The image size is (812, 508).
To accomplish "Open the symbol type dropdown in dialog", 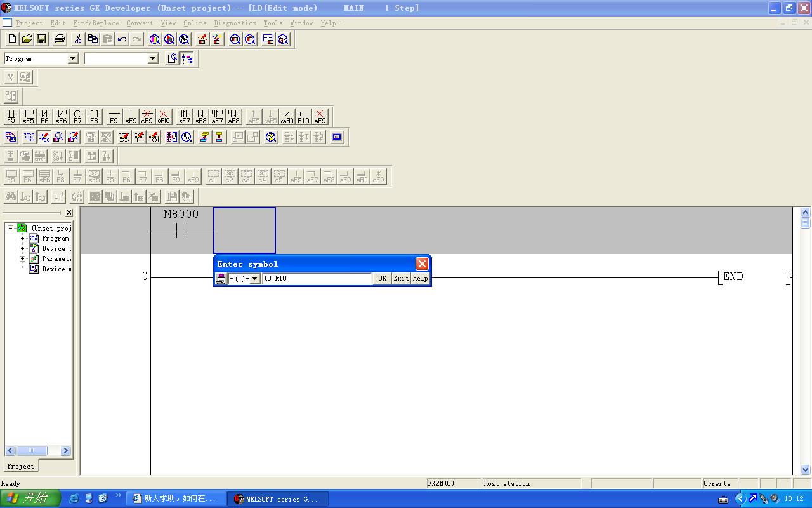I will point(254,279).
